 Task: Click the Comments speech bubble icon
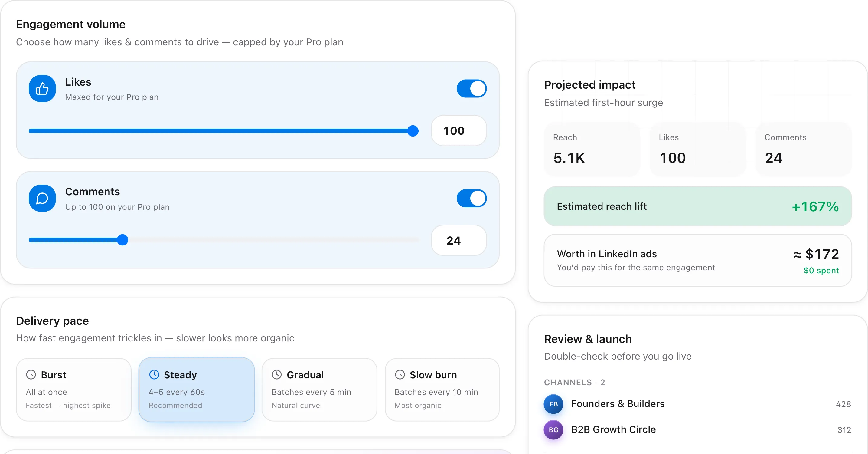pyautogui.click(x=42, y=198)
